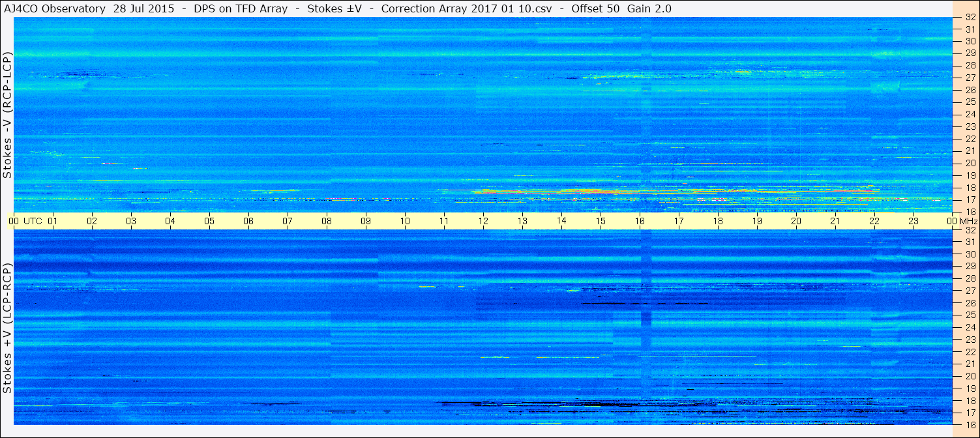
Task: Click 28 MHz label on upper -V scale
Action: [970, 65]
